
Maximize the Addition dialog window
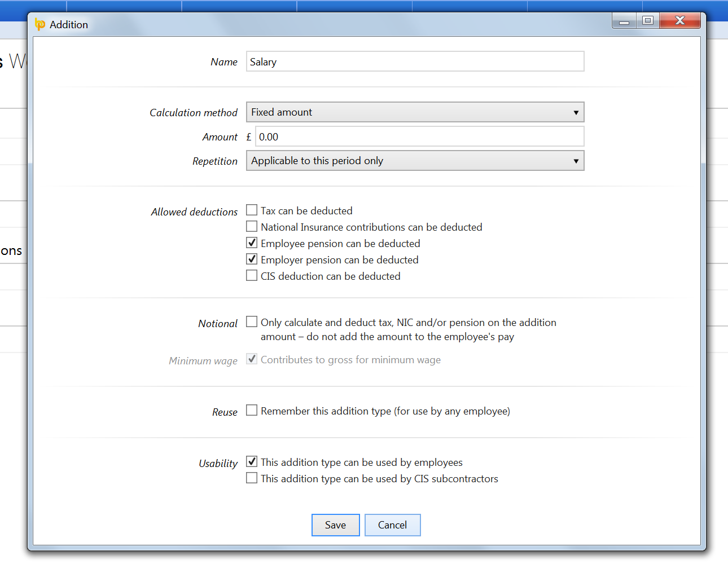[648, 21]
